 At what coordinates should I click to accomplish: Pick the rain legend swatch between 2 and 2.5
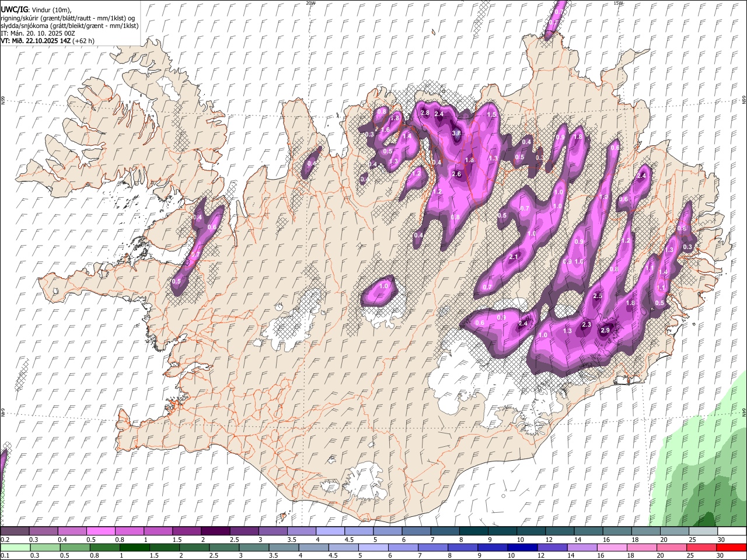point(194,547)
